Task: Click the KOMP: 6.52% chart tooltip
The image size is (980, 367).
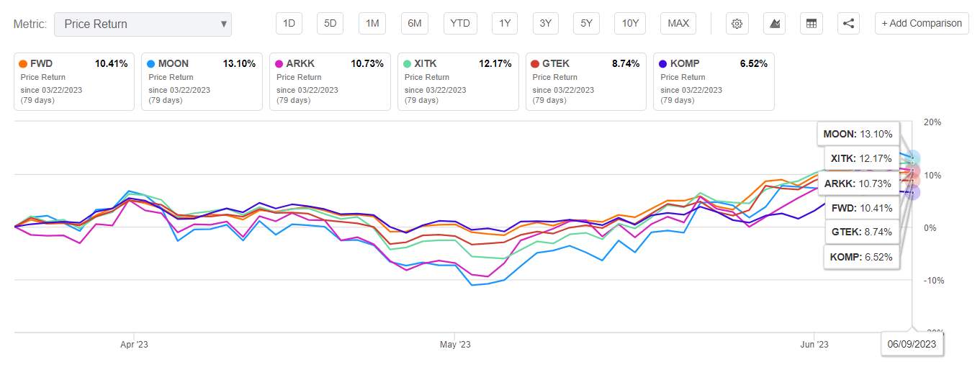Action: (x=861, y=257)
